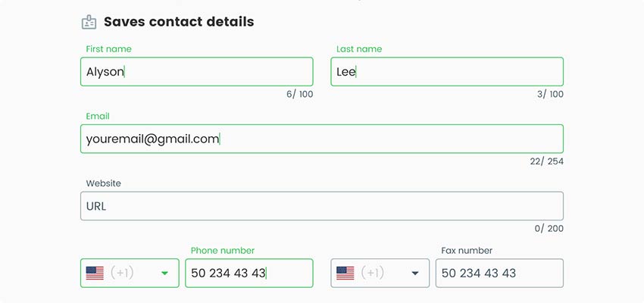
Task: Click the Website label above URL field
Action: click(x=104, y=183)
